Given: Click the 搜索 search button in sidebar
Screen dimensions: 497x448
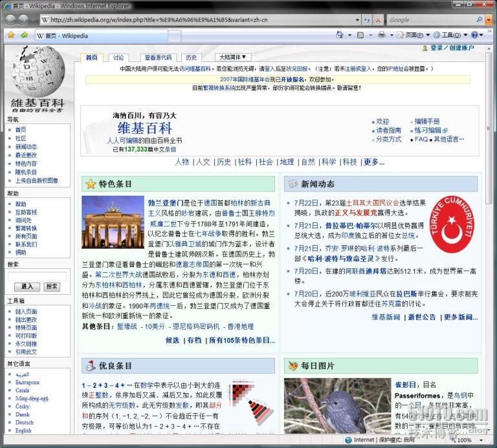Looking at the screenshot, I should [51, 286].
